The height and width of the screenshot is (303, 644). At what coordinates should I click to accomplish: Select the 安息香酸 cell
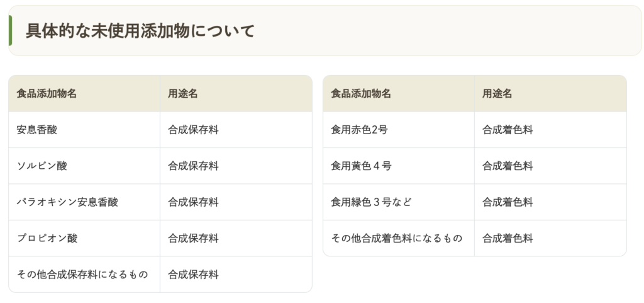point(37,130)
